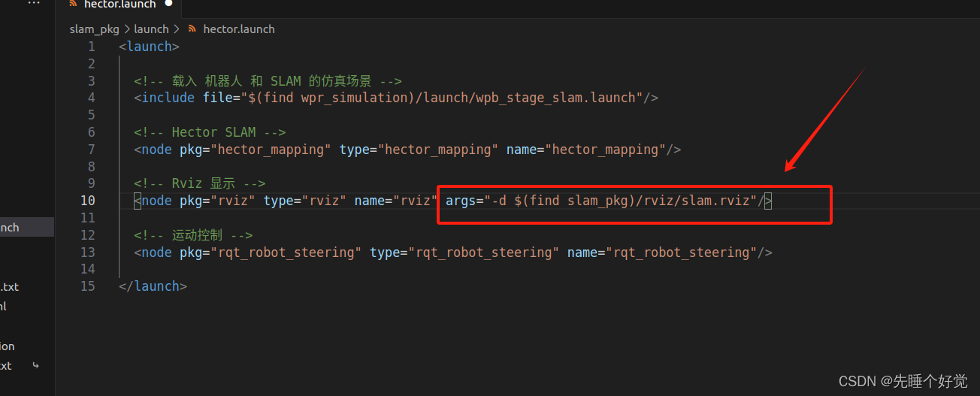Click pkg="hector_mapping" attribute value

click(x=271, y=150)
